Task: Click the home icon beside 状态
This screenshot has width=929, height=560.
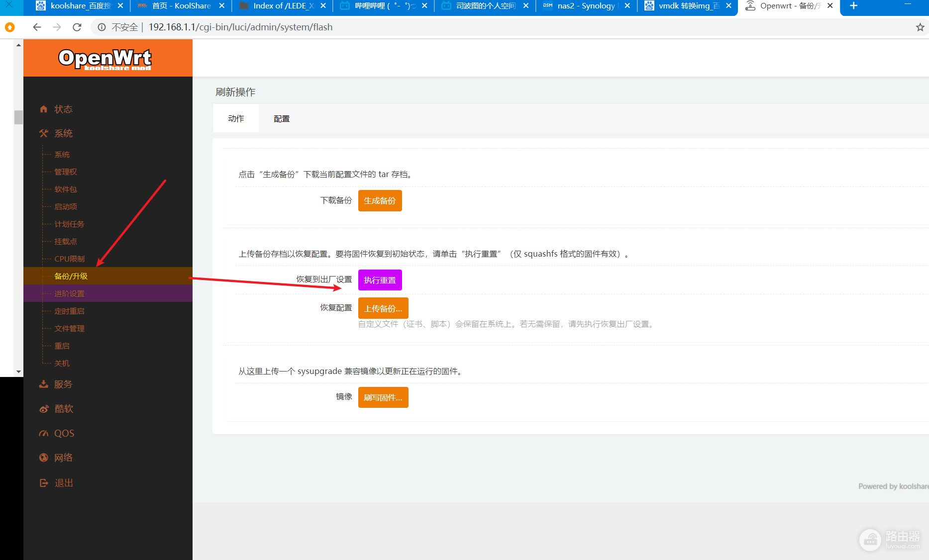Action: pyautogui.click(x=44, y=109)
